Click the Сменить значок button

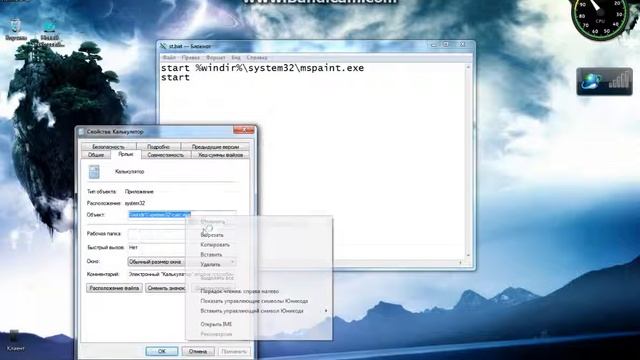166,288
